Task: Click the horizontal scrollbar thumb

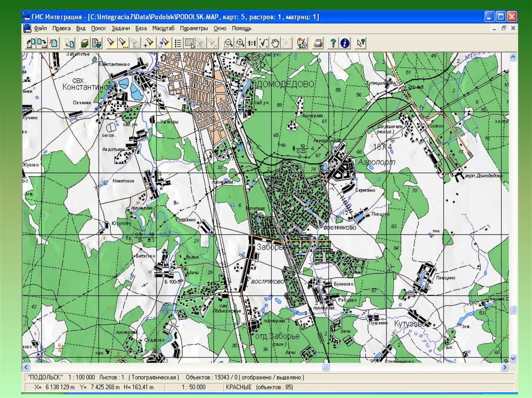Action: pyautogui.click(x=326, y=367)
